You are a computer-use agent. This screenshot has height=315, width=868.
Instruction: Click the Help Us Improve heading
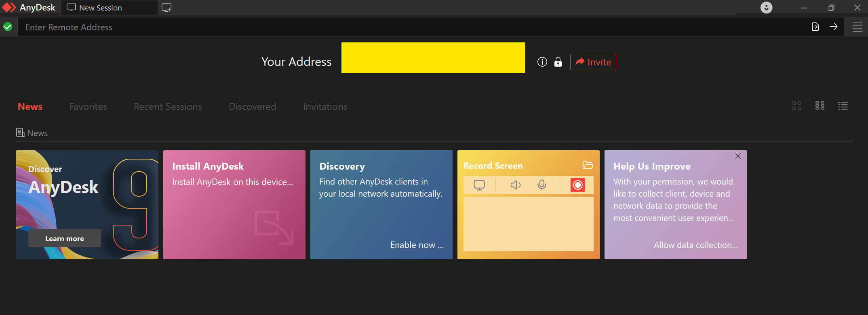coord(652,166)
